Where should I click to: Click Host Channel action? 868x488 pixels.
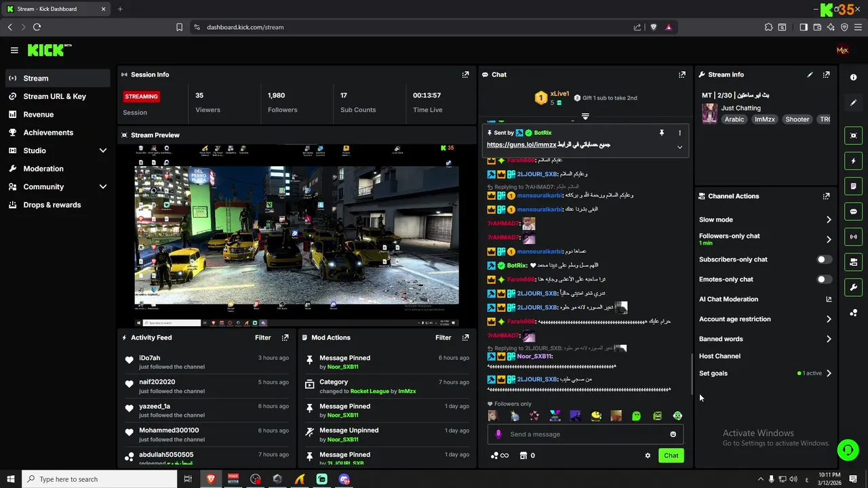pyautogui.click(x=719, y=357)
